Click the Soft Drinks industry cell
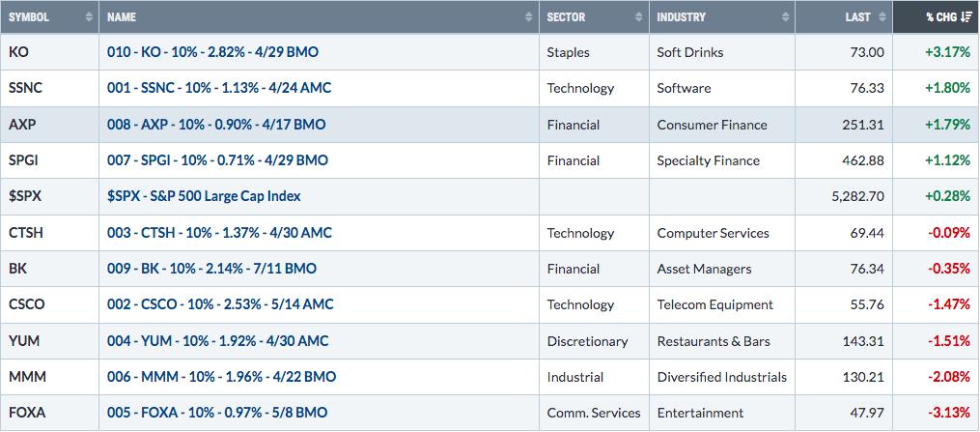980x432 pixels. pos(722,52)
